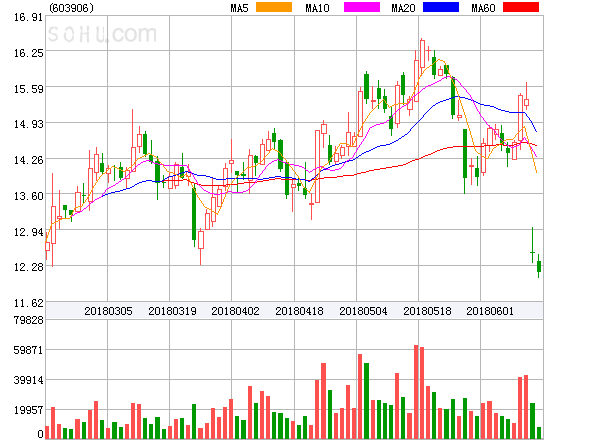Select the MA60 legend label

click(x=483, y=8)
